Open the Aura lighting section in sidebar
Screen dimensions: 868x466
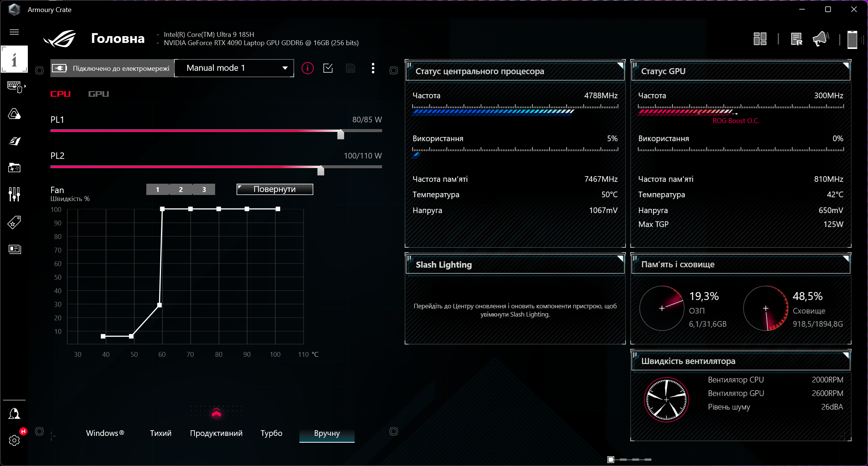coord(14,114)
